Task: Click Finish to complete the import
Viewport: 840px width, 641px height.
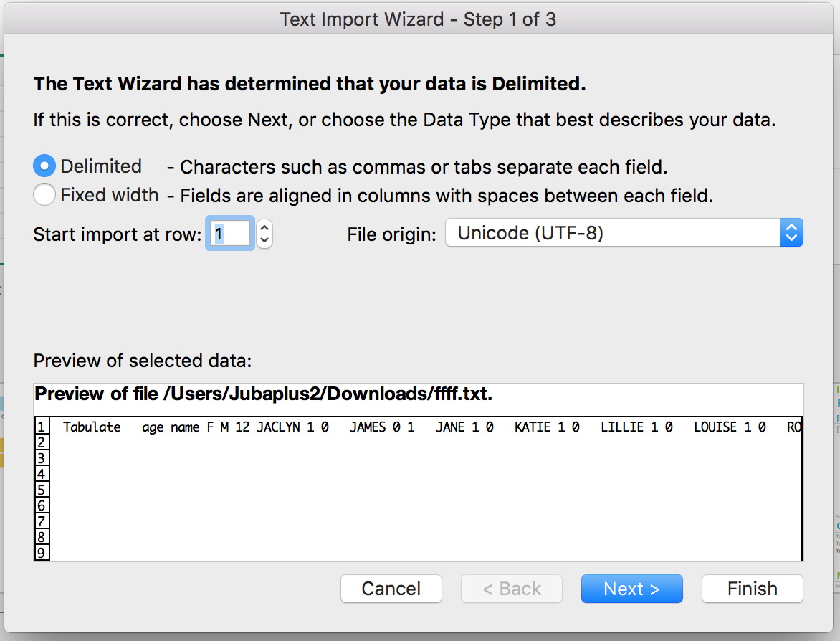Action: pyautogui.click(x=752, y=589)
